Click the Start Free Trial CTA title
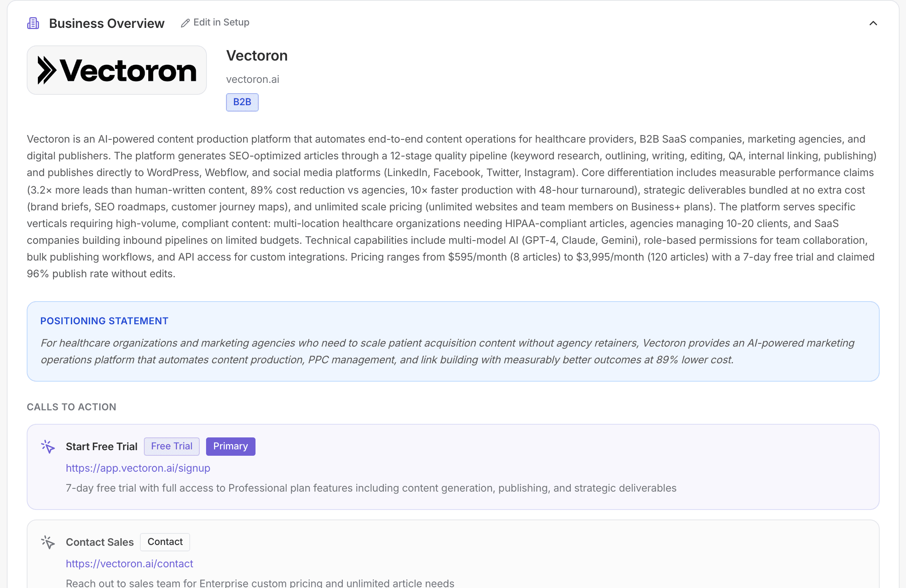Screen dimensions: 906x588 [102, 446]
